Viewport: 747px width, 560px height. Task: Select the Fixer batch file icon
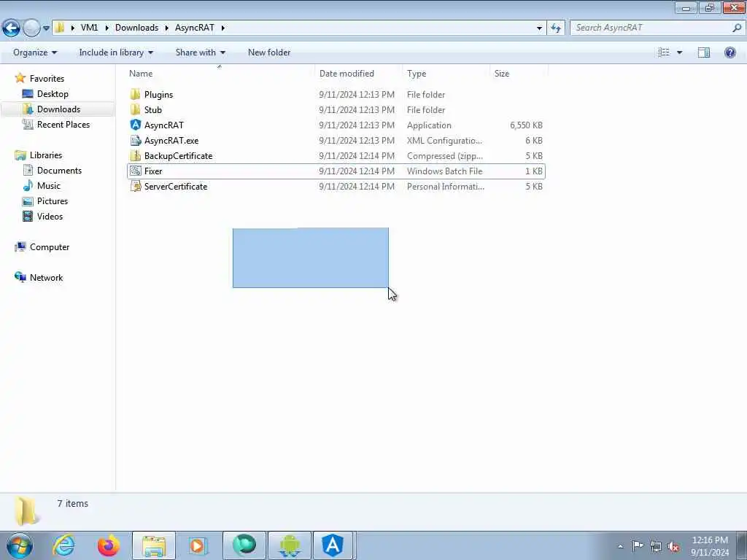point(135,171)
